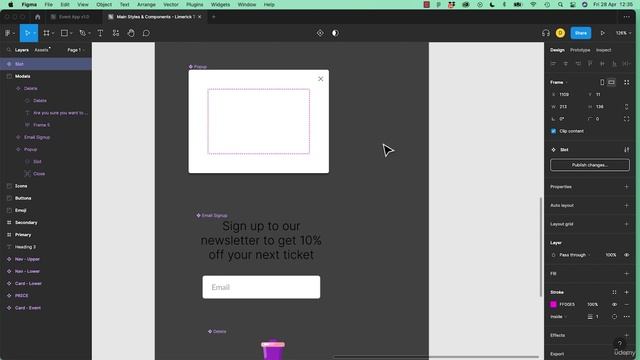
Task: Add a component property with plus
Action: (x=627, y=187)
